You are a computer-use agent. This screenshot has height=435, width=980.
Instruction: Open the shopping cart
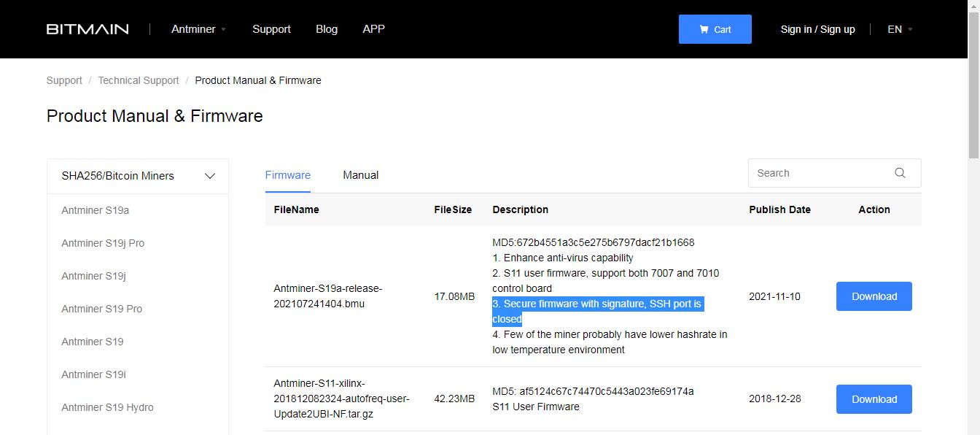pos(715,28)
